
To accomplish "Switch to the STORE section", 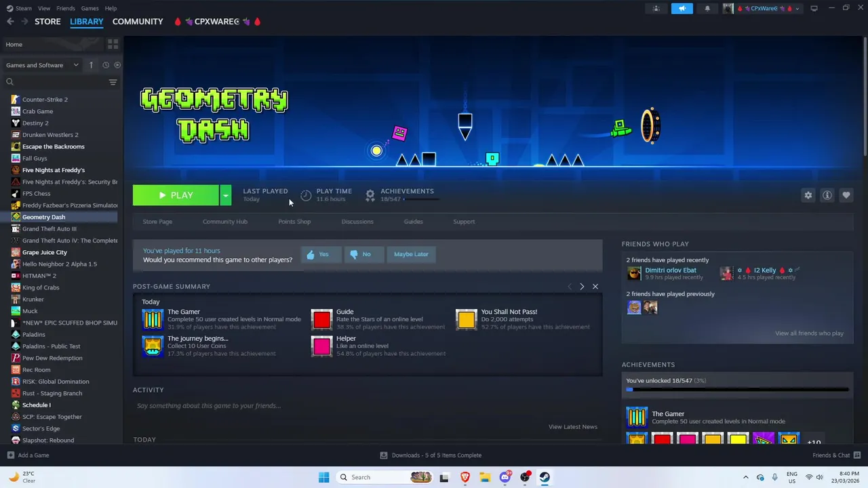I will [47, 22].
